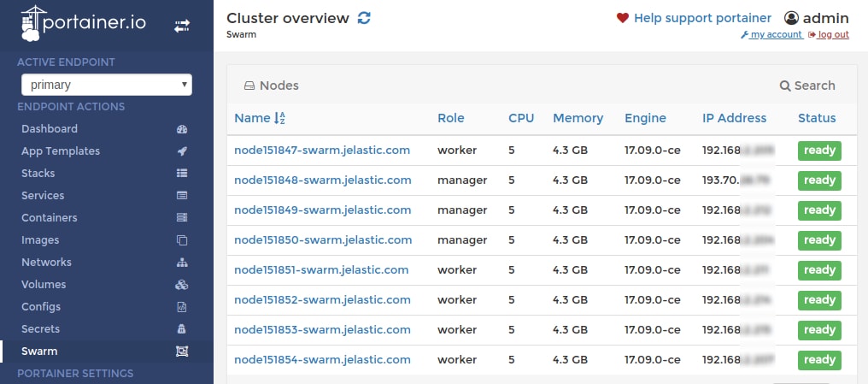
Task: Click the log out link
Action: pos(829,34)
